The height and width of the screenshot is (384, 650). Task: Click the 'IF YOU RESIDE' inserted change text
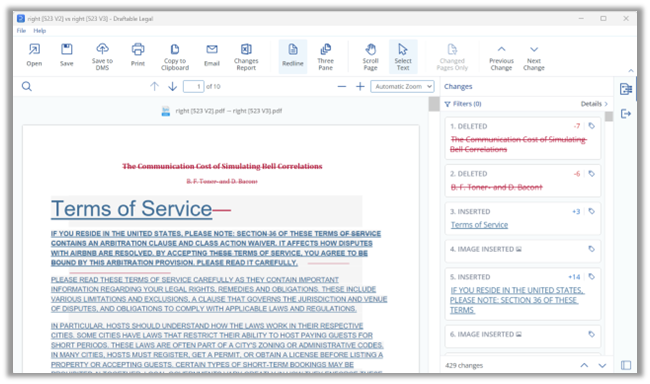517,300
